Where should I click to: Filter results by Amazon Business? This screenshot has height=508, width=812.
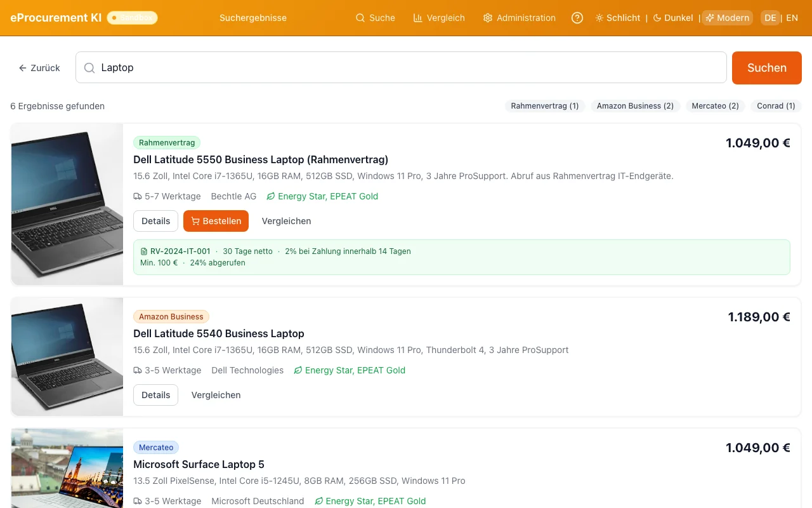pyautogui.click(x=635, y=106)
